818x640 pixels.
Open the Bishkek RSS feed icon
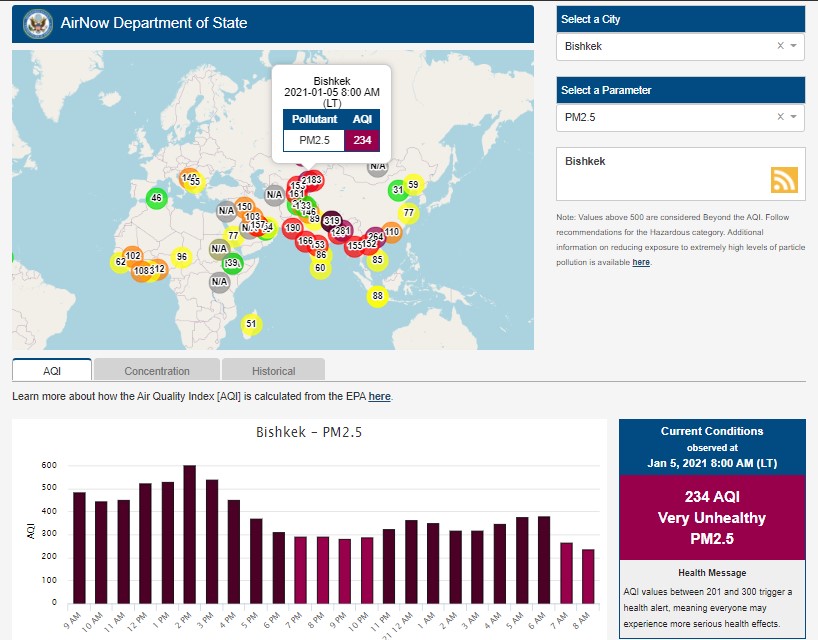pyautogui.click(x=784, y=179)
